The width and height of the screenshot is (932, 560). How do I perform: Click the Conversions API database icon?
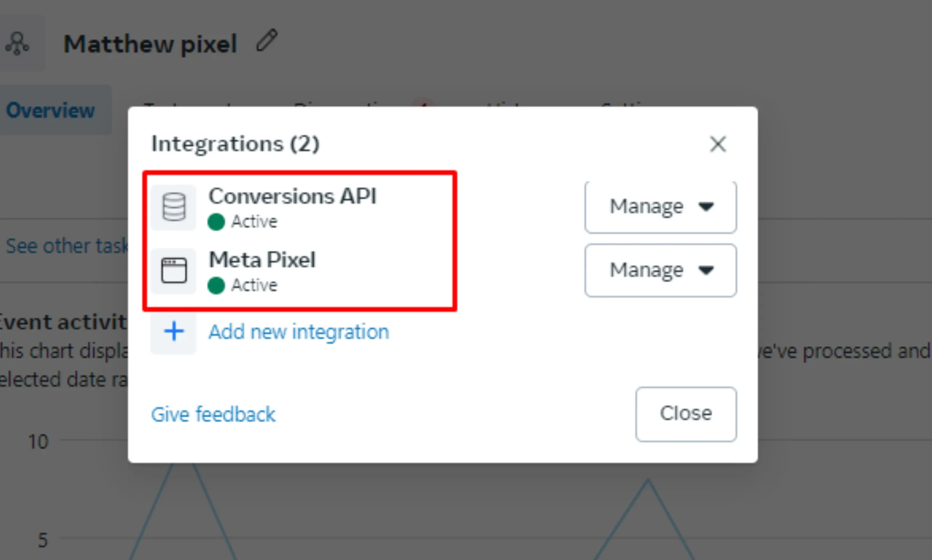pos(174,207)
